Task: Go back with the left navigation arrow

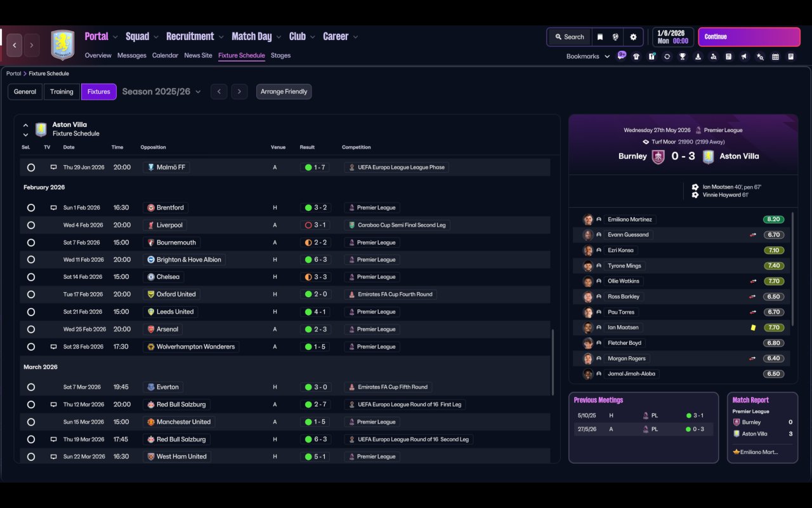Action: 15,45
